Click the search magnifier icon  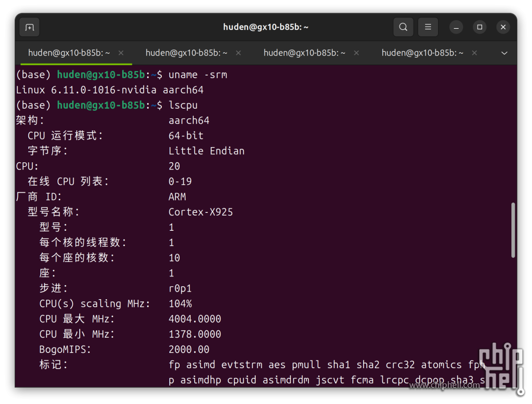click(403, 27)
